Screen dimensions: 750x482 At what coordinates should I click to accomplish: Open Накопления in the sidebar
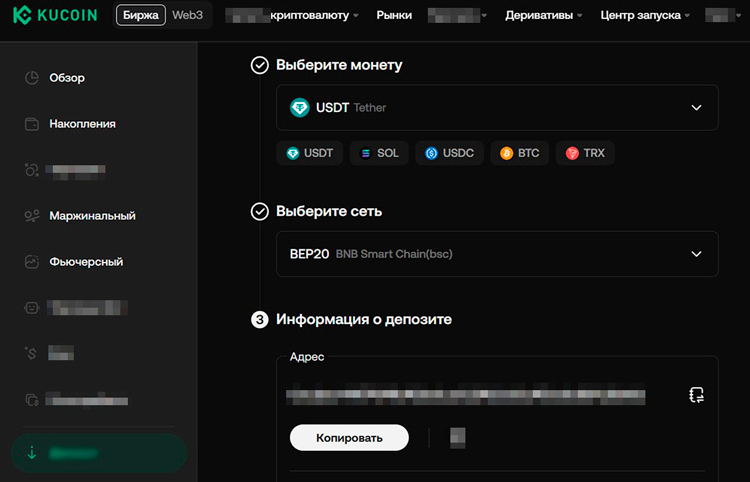coord(82,124)
